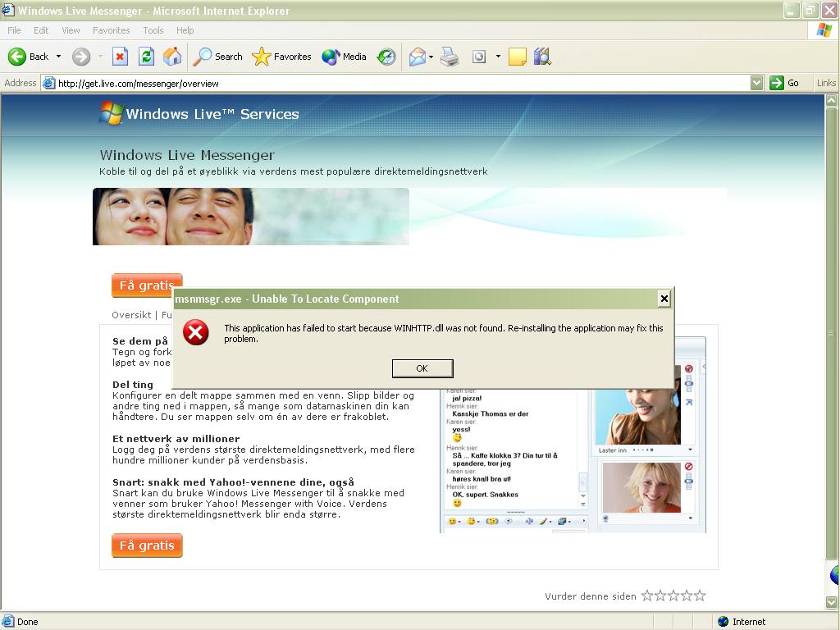Viewport: 840px width, 630px height.
Task: Click Snart: snakk med Yahoo!-vennene heading
Action: coord(234,482)
